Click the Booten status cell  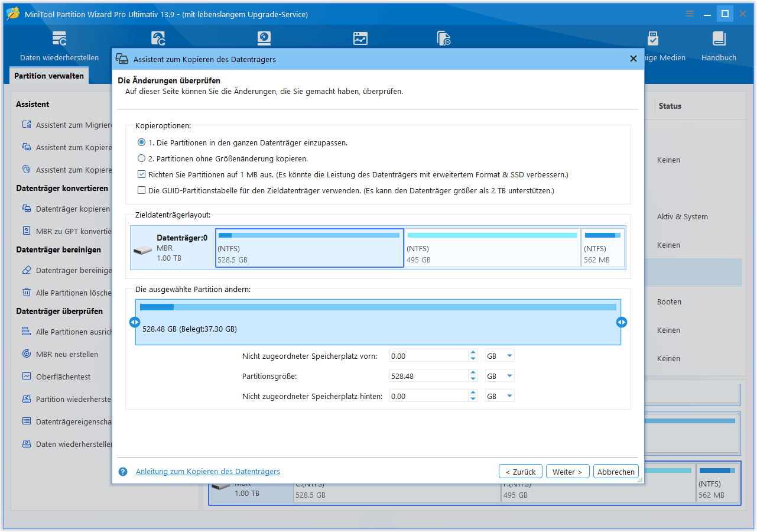point(669,302)
